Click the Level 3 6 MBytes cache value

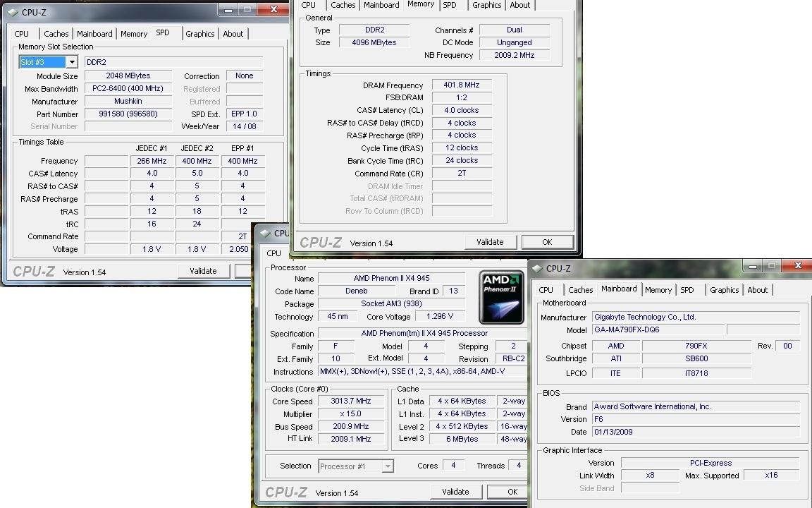(x=462, y=439)
